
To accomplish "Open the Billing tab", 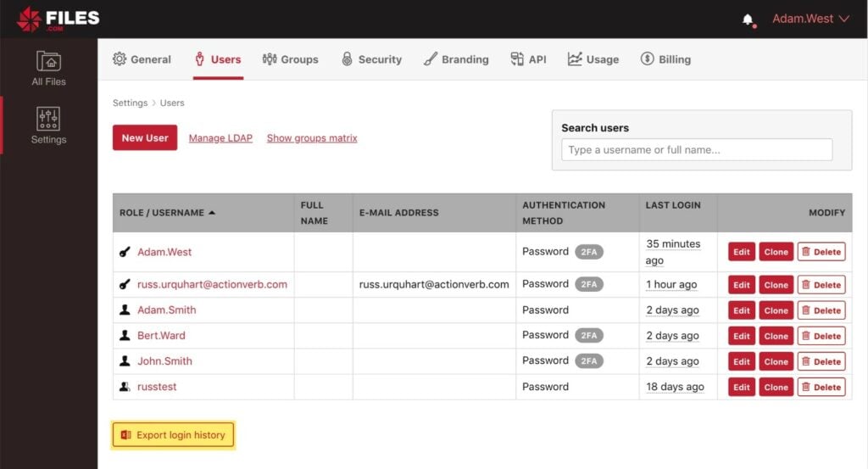I will click(x=665, y=59).
